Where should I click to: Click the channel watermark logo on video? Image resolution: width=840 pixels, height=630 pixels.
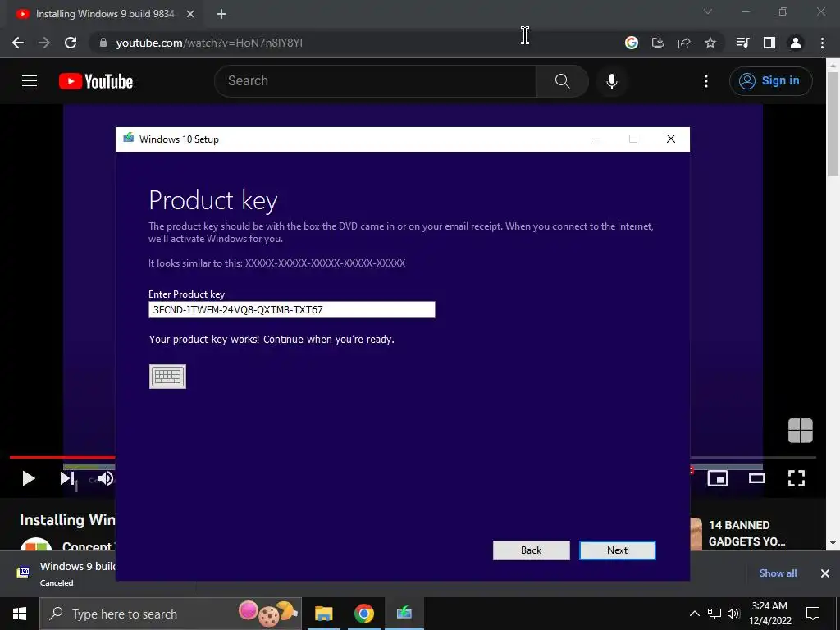[801, 431]
